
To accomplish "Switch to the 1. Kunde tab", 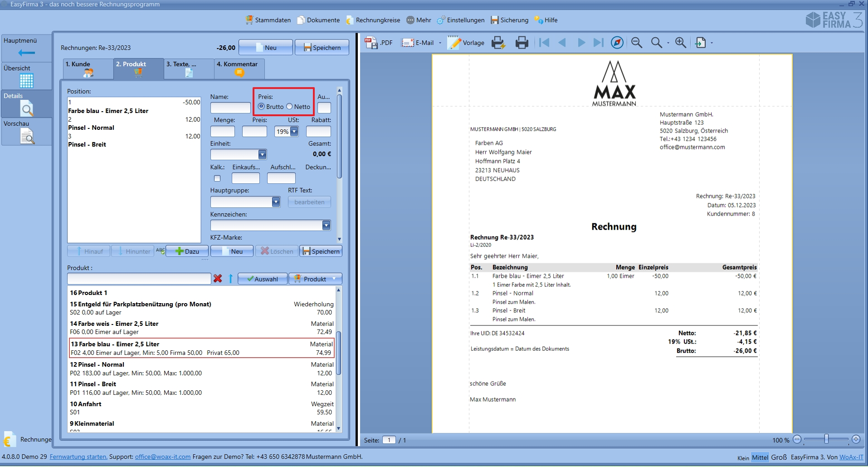I will 88,69.
